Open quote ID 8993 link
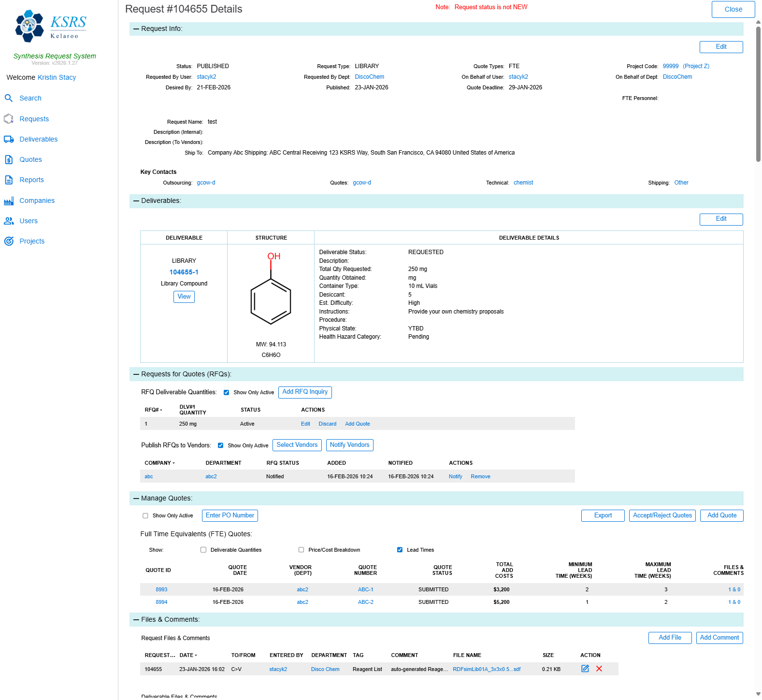This screenshot has height=700, width=762. (x=161, y=589)
